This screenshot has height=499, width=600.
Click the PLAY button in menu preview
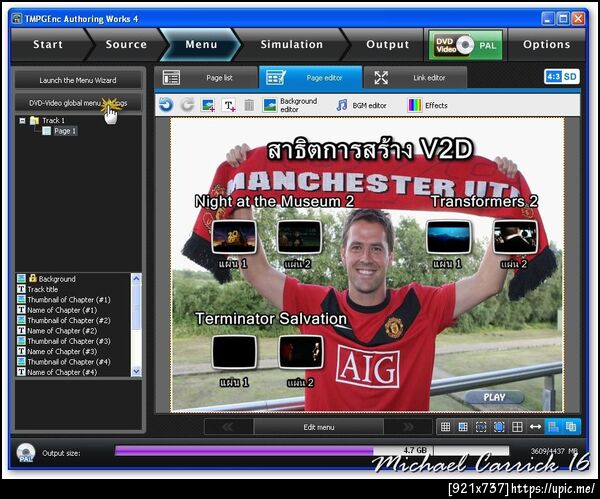494,397
